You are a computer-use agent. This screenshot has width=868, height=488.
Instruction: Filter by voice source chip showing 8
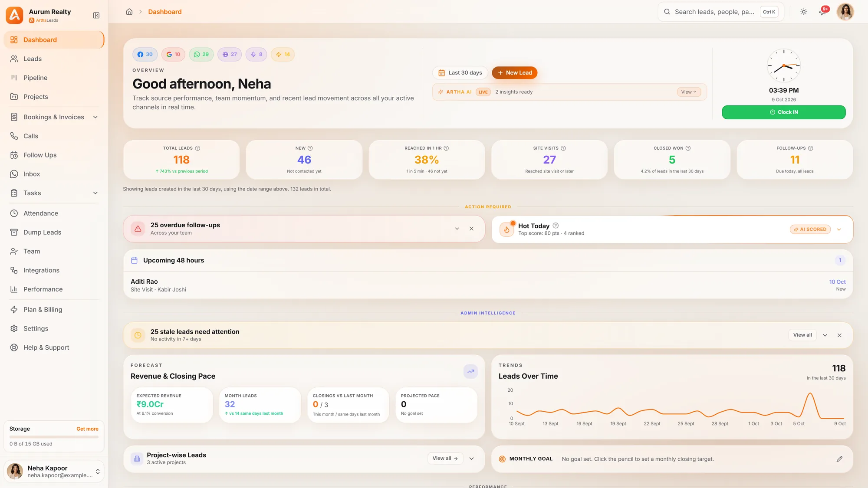click(256, 55)
